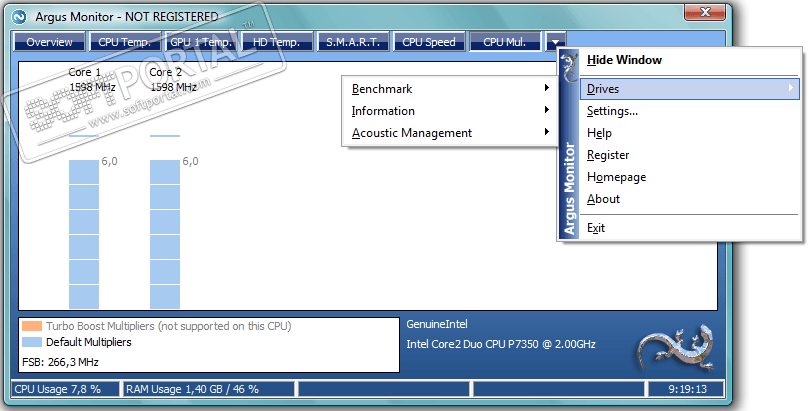This screenshot has height=411, width=809.
Task: Select Register in the menu
Action: point(689,155)
